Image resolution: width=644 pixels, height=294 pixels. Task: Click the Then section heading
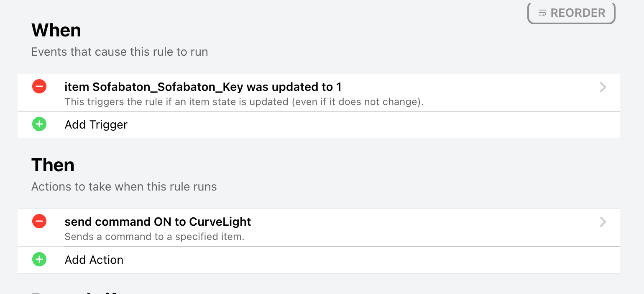coord(53,165)
